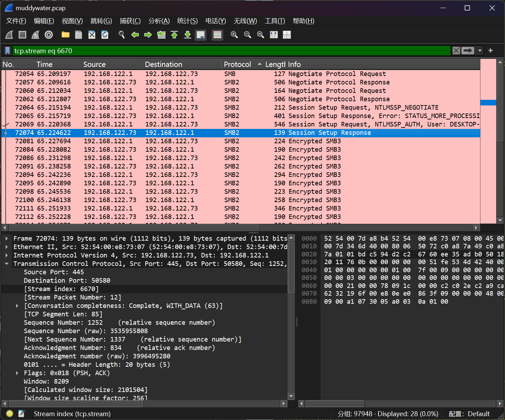Go to specified packet icon
The image size is (505, 420).
point(161,35)
